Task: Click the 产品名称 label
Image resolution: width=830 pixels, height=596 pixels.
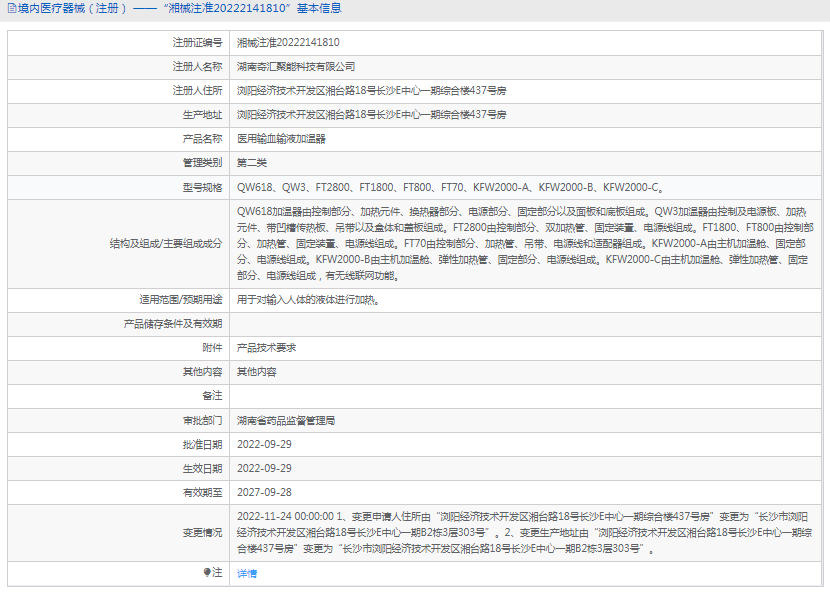Action: coord(203,139)
